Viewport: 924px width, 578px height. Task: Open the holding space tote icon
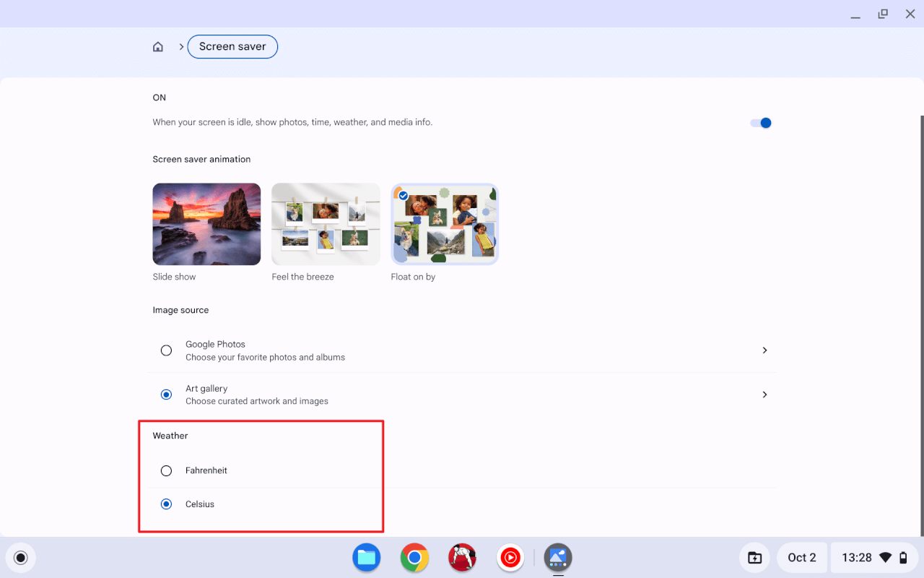pos(754,558)
